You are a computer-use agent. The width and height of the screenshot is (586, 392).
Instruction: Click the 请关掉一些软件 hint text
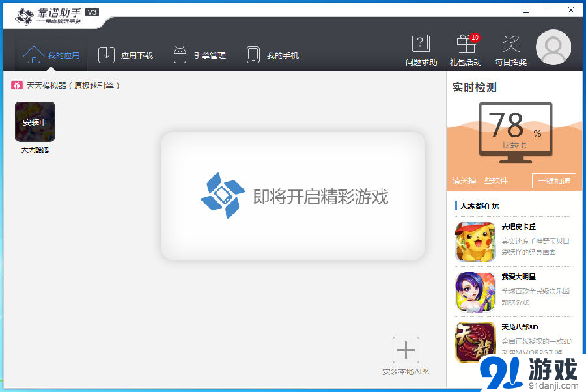coord(480,180)
